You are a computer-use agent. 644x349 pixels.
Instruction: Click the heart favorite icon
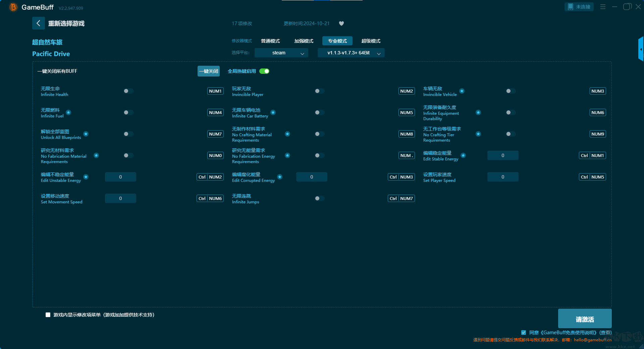[x=341, y=23]
